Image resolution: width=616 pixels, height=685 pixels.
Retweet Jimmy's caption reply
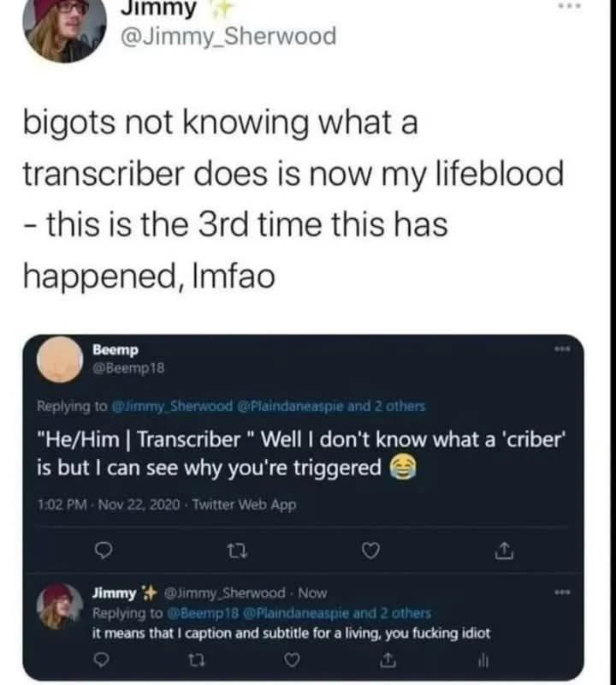(x=197, y=660)
